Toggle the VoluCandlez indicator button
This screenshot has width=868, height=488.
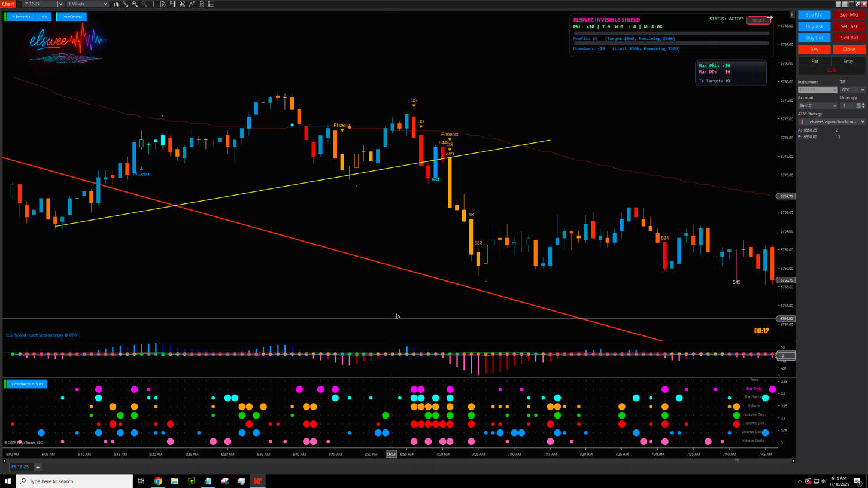coord(72,17)
